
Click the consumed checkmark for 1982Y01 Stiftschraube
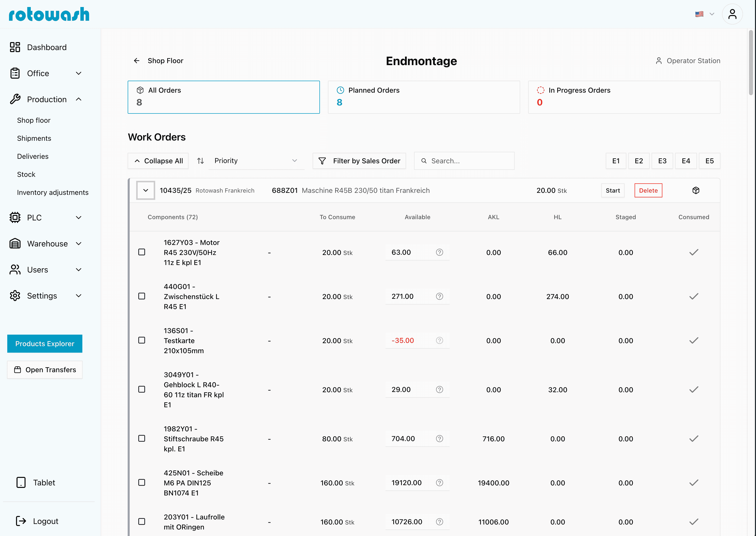(694, 439)
